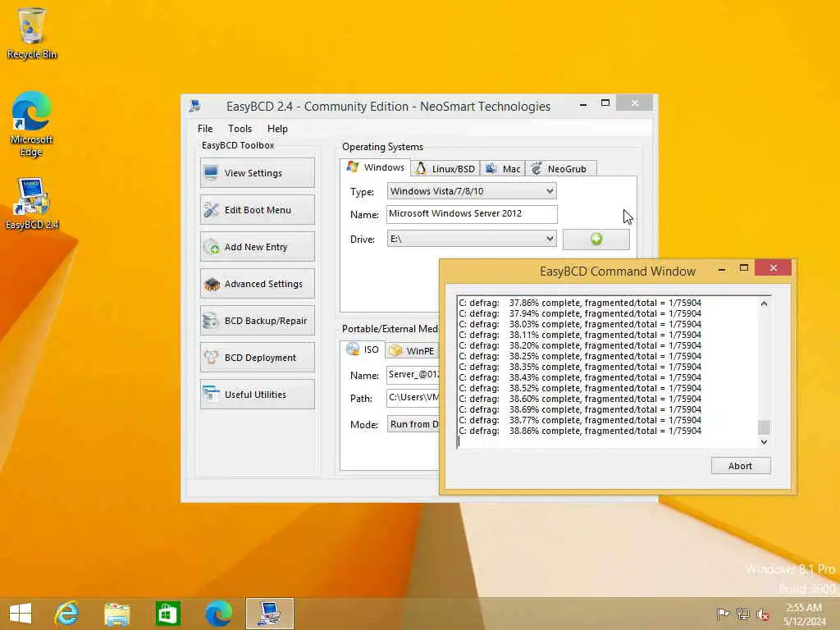Screen dimensions: 840x630
Task: Open the clock showing 2:55 AM
Action: pos(804,614)
